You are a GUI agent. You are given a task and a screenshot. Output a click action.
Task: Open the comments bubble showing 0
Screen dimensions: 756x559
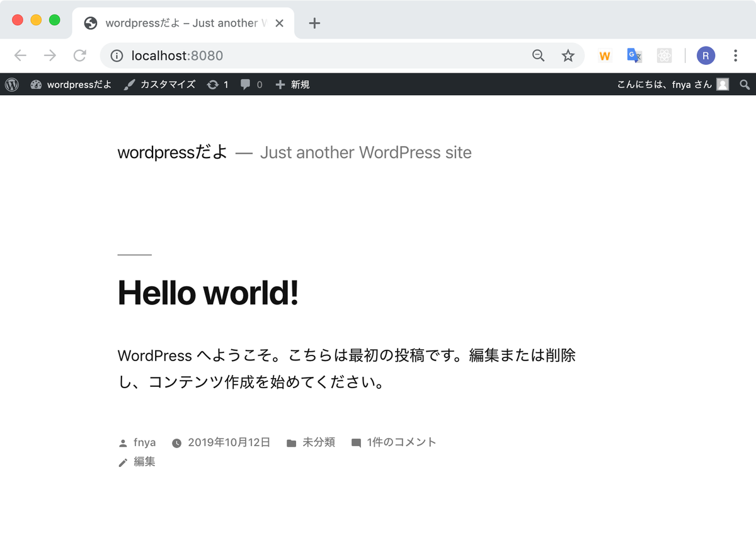click(251, 84)
